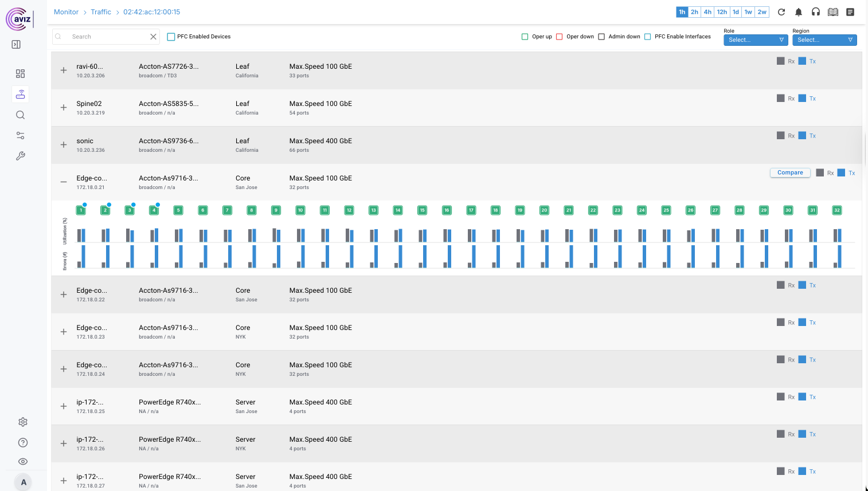The height and width of the screenshot is (491, 868).
Task: Enable the PFC Enabled Devices checkbox
Action: pyautogui.click(x=171, y=37)
